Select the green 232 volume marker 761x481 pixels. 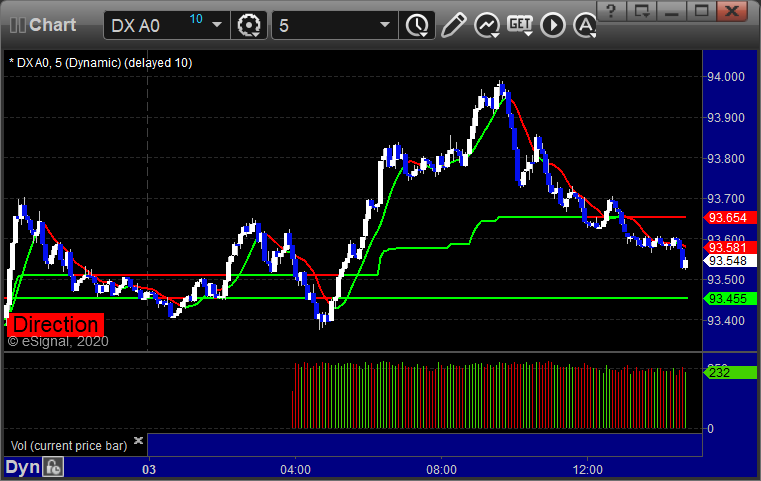coord(729,373)
